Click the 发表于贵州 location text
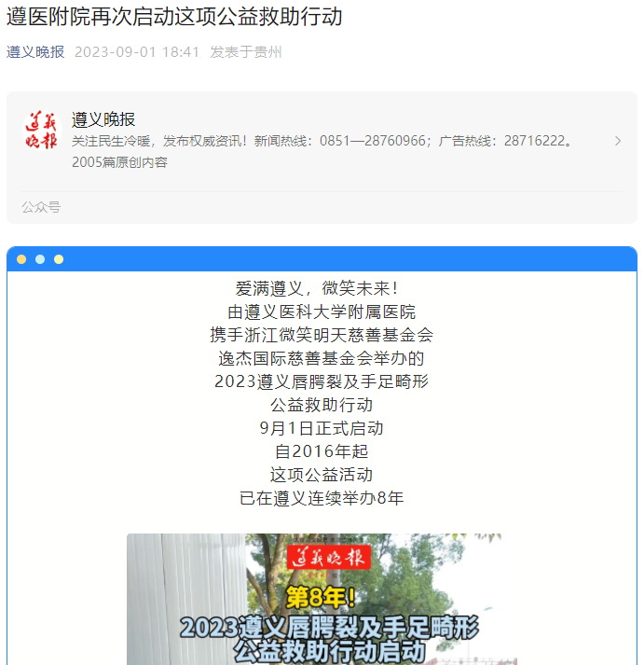 coord(246,52)
